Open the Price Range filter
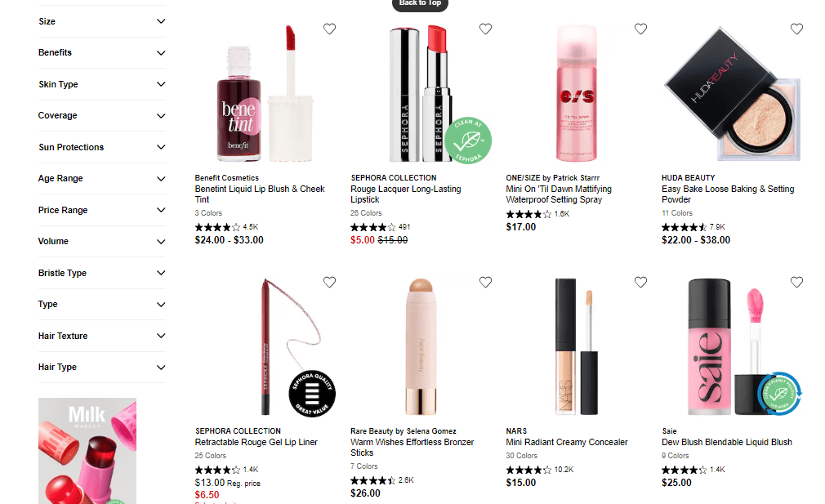 (102, 210)
